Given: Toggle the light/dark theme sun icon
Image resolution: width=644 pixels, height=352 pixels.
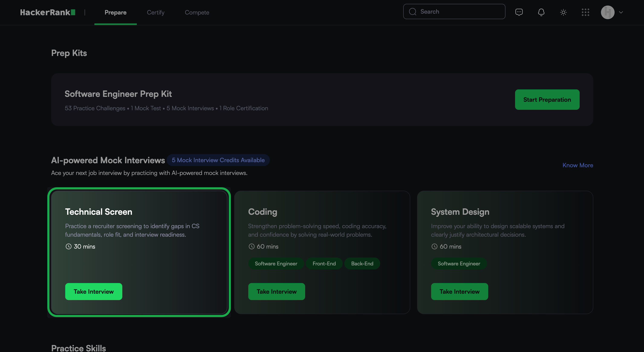Looking at the screenshot, I should (563, 12).
